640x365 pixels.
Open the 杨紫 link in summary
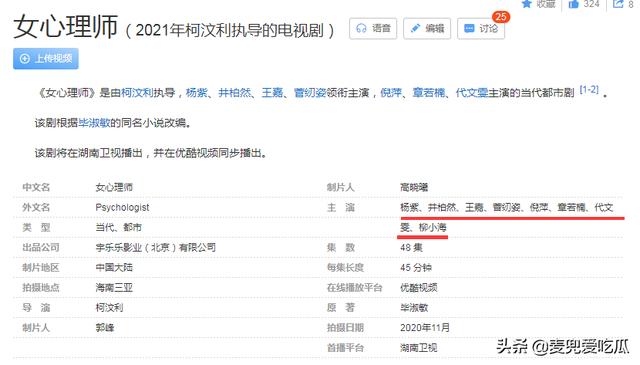(197, 93)
